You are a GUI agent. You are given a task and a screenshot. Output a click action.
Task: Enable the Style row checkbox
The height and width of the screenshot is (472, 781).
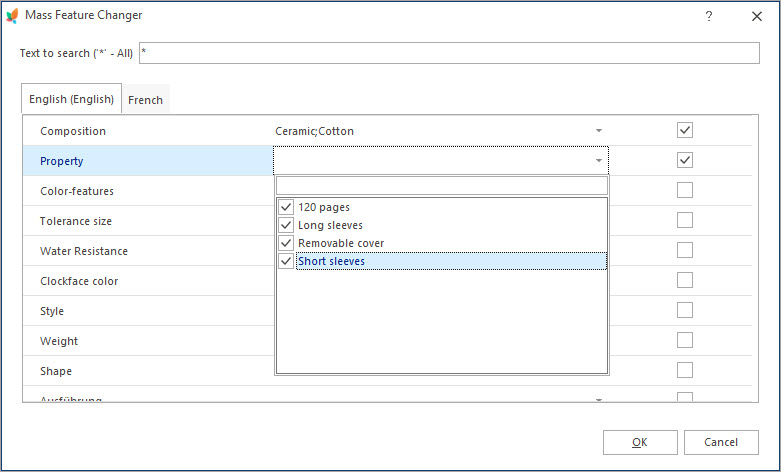[685, 310]
